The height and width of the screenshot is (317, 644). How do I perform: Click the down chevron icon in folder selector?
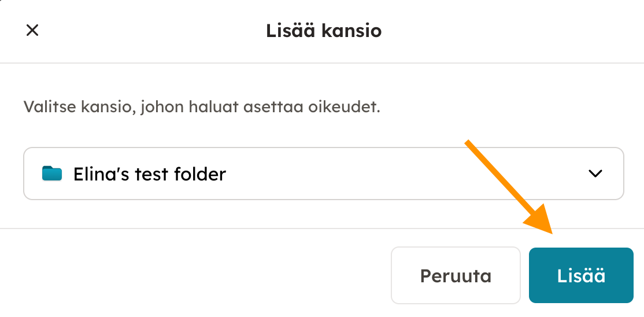tap(595, 174)
